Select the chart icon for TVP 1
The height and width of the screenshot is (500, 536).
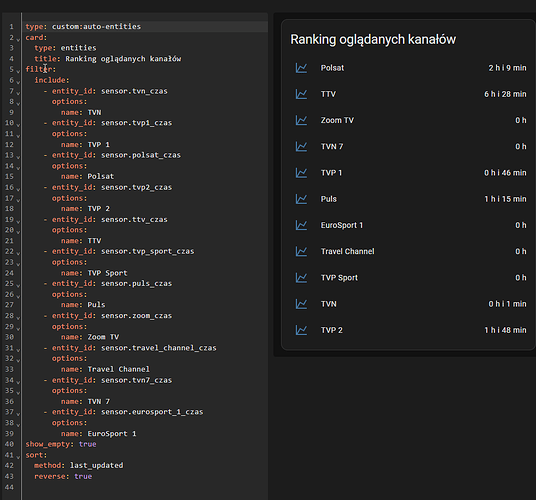point(301,173)
